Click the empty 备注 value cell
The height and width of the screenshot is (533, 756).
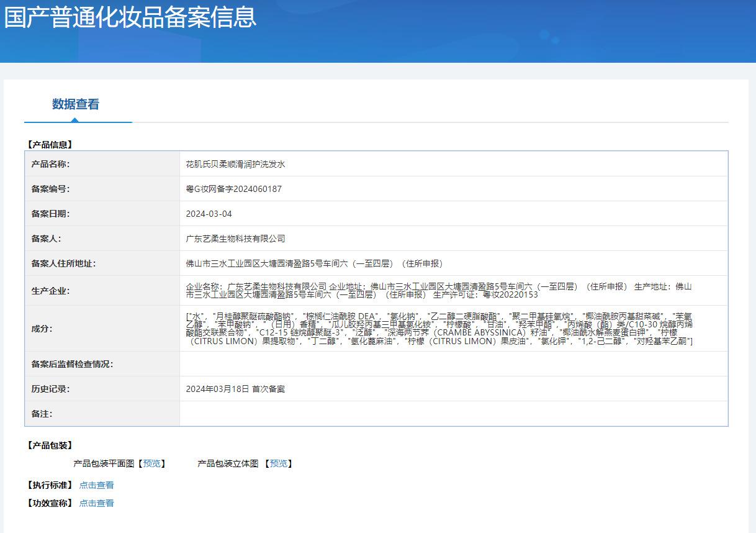click(x=453, y=414)
